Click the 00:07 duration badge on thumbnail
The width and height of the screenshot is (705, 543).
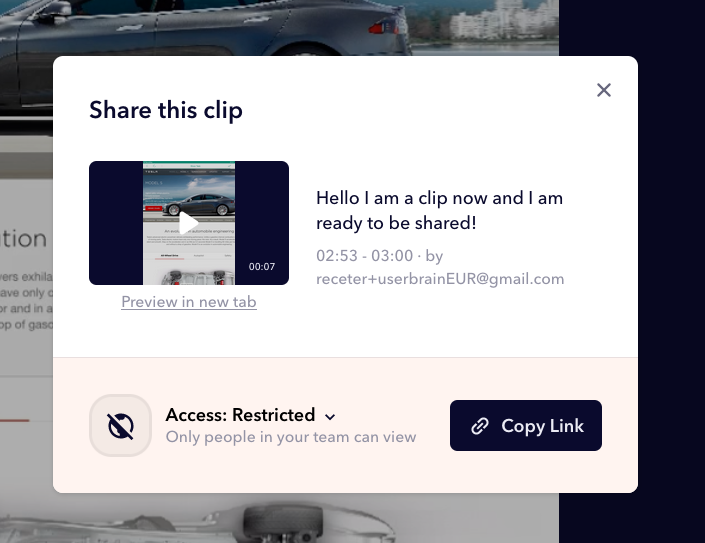tap(262, 267)
